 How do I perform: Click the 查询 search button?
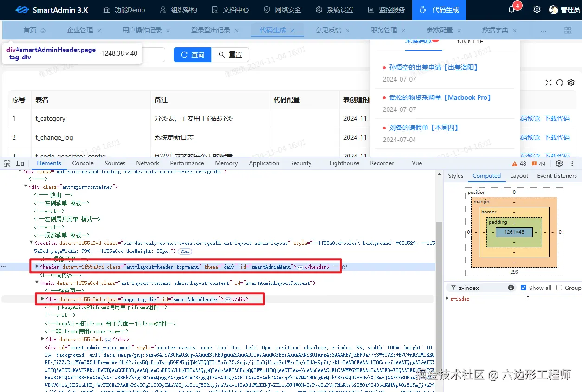pyautogui.click(x=193, y=55)
